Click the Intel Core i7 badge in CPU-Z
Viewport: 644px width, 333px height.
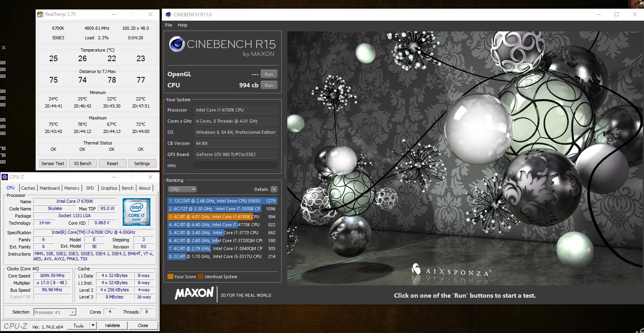[x=136, y=212]
